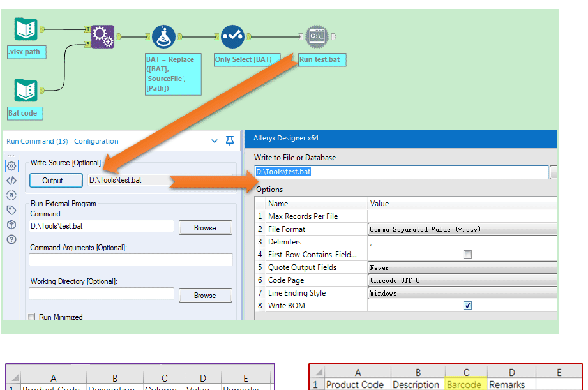588x390 pixels.
Task: Click the Delimiters value cell
Action: (x=462, y=242)
